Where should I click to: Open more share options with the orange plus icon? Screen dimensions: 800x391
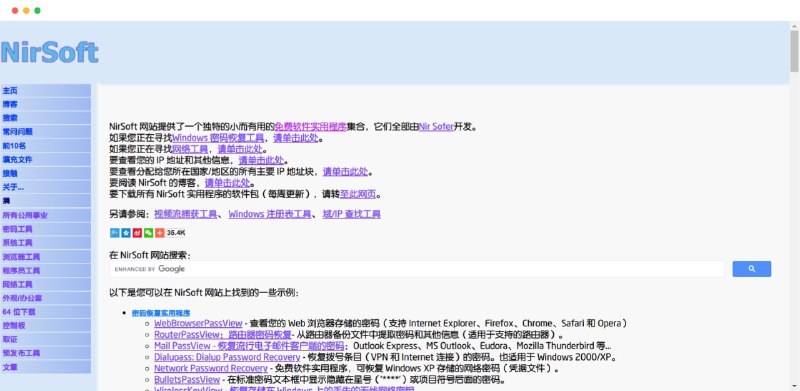pyautogui.click(x=160, y=233)
